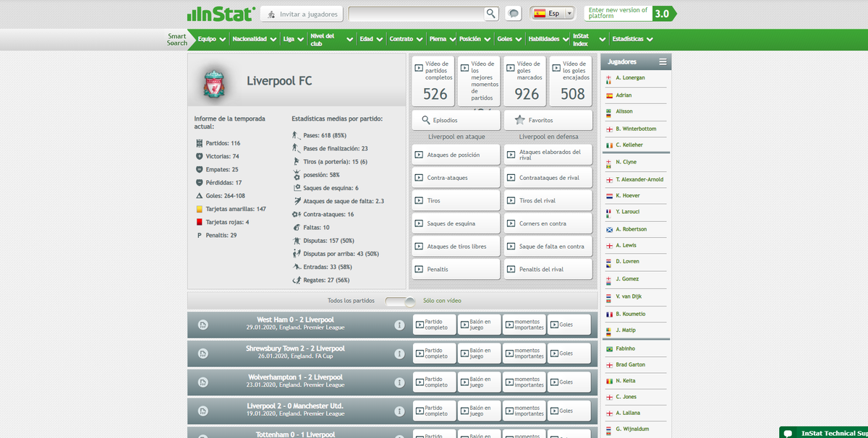868x438 pixels.
Task: Click the Favoritos star button
Action: (548, 120)
